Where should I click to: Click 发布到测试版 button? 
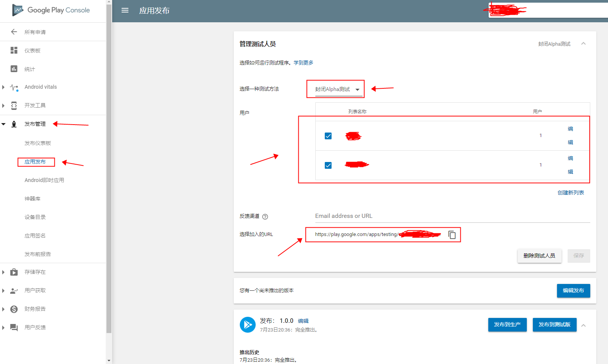(x=554, y=325)
